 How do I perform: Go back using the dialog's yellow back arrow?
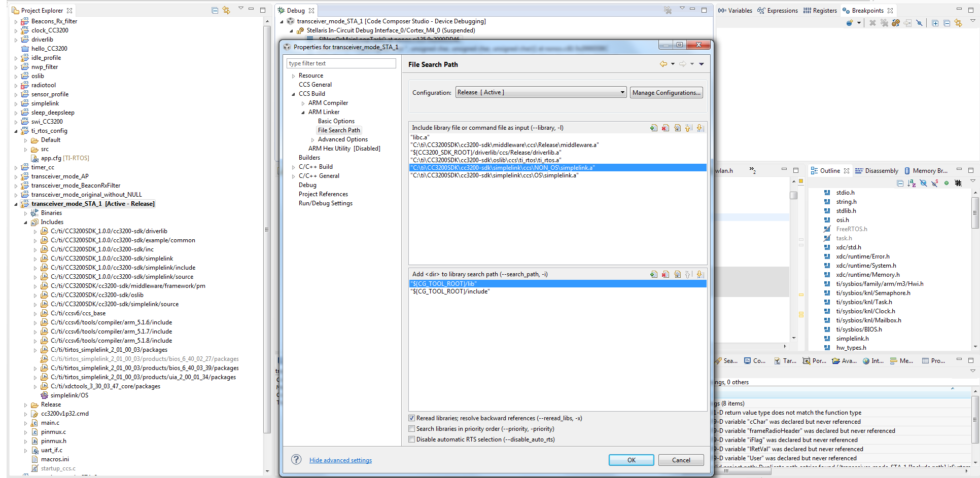click(663, 64)
